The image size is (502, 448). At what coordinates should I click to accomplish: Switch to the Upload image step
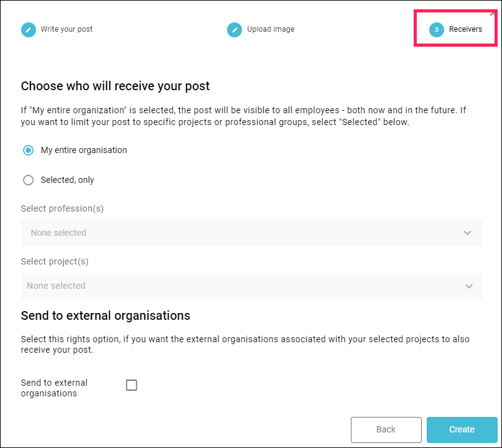click(x=271, y=29)
